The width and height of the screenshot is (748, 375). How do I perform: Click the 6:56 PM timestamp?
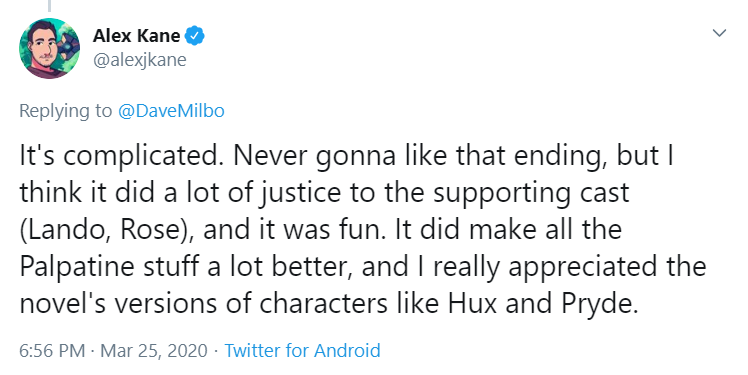coord(52,351)
